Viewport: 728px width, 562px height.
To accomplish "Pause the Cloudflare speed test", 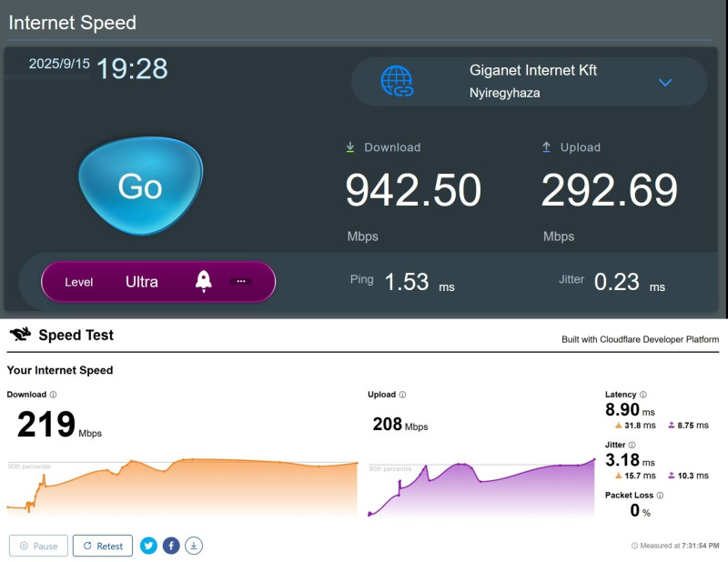I will [x=38, y=546].
